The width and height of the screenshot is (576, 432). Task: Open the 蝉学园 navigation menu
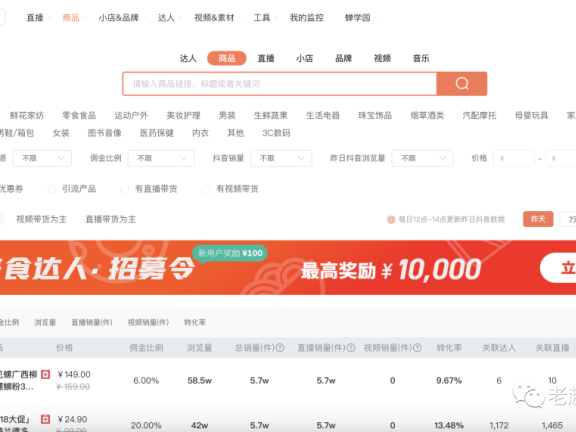pos(357,18)
